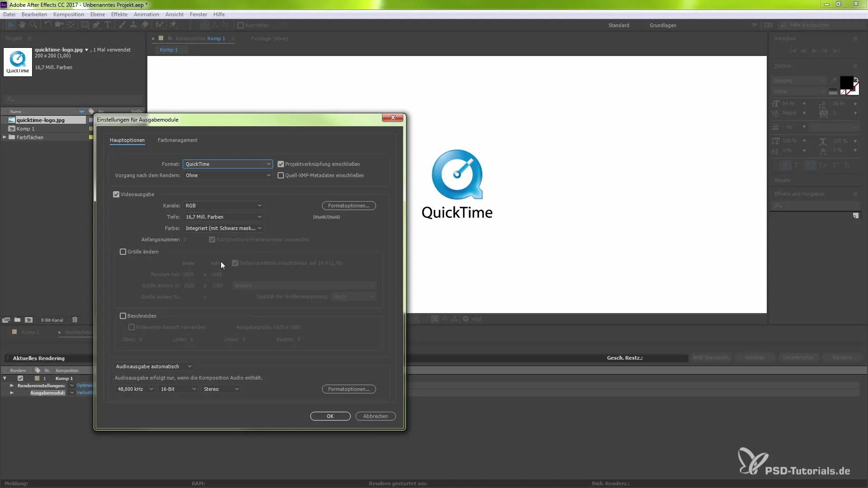The height and width of the screenshot is (488, 868).
Task: Click the Interpret Footage icon in Project panel
Action: [6, 320]
